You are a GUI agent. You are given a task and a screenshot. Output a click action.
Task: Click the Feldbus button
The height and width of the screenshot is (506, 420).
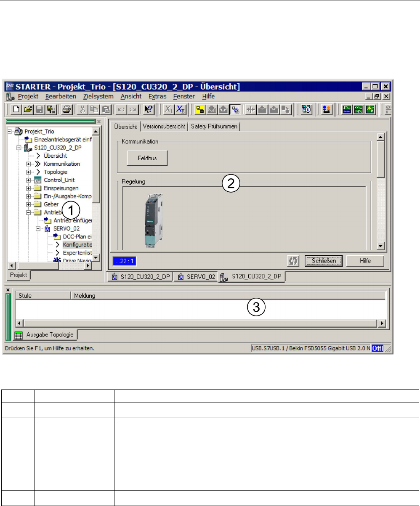click(147, 158)
